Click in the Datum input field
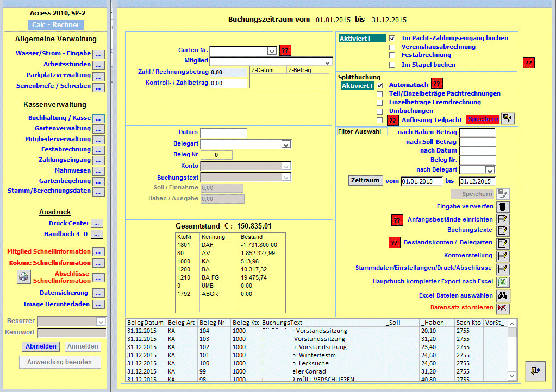 pos(223,133)
